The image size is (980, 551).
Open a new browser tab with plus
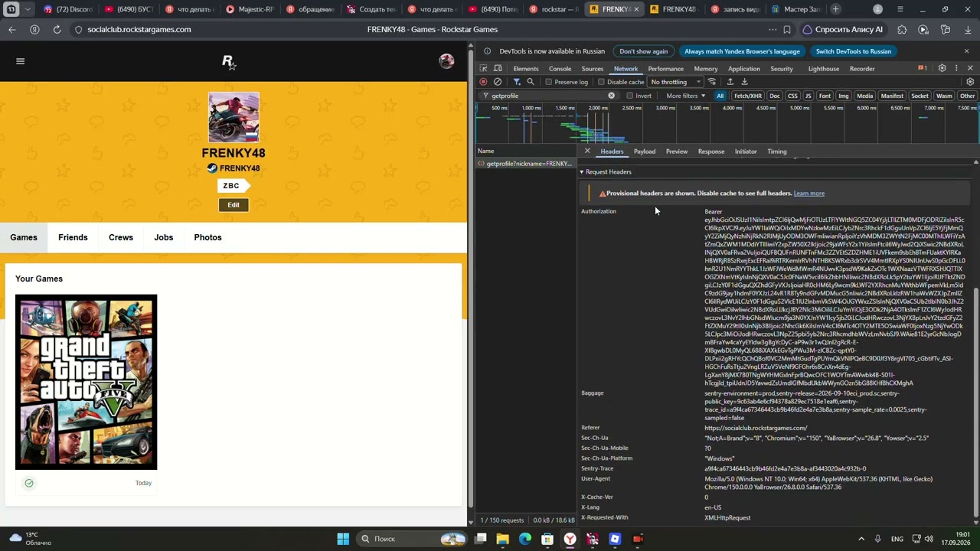click(x=835, y=9)
